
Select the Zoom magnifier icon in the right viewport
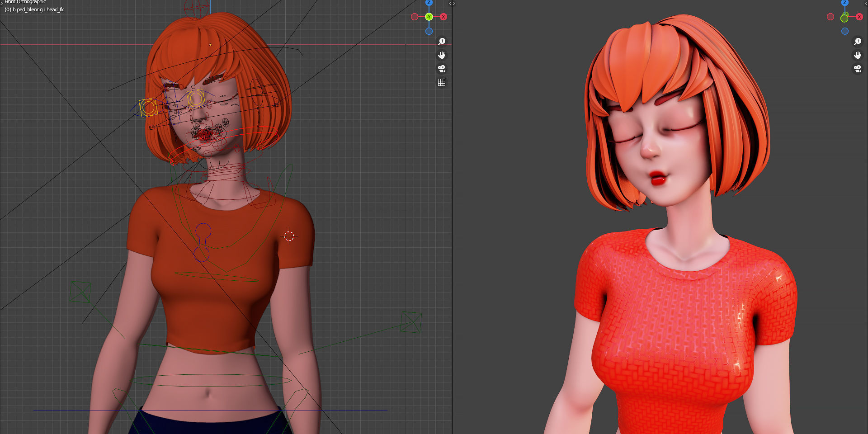pos(858,41)
